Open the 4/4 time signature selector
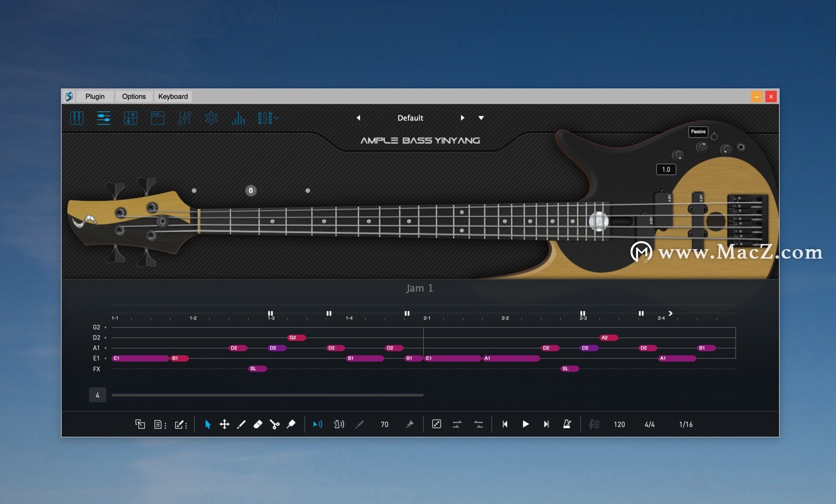836x504 pixels. click(649, 424)
